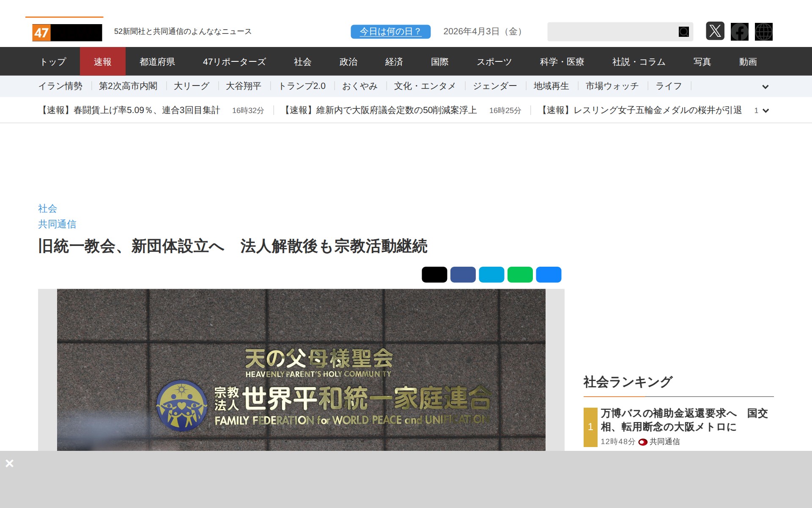
Task: Click the 47NEWS site logo
Action: coord(67,33)
